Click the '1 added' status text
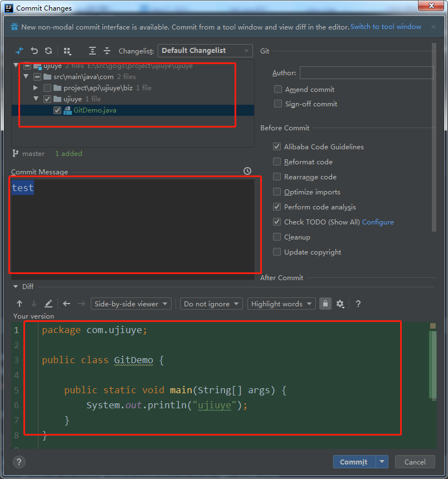448x479 pixels. click(69, 153)
